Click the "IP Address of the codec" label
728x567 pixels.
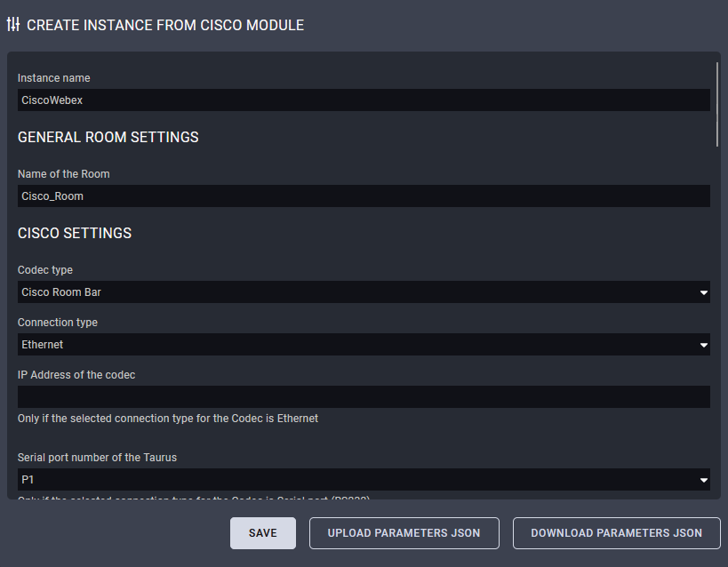click(x=76, y=375)
